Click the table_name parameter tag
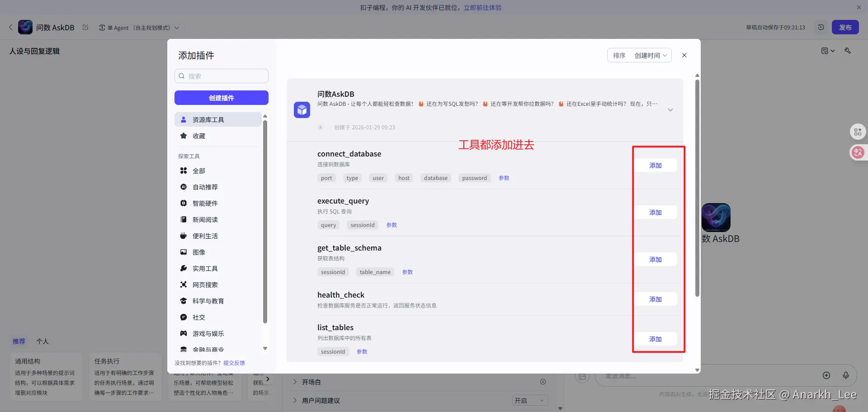 [375, 272]
